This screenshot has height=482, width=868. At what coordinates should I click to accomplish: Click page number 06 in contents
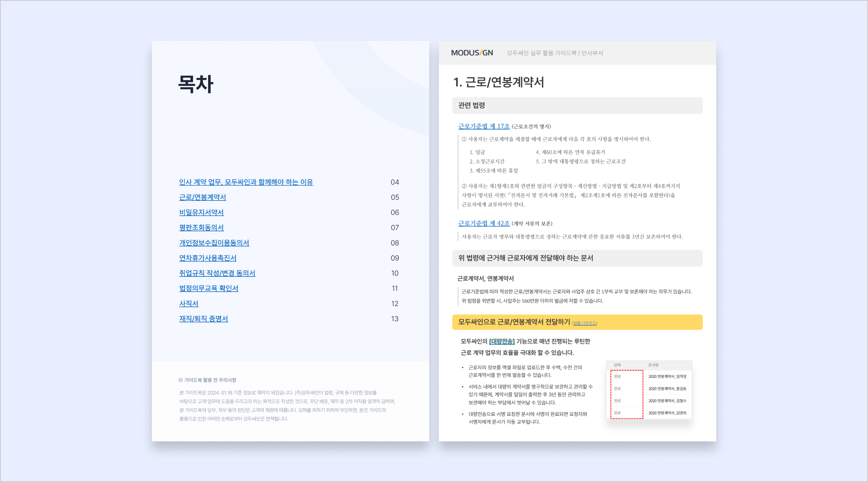pos(395,212)
